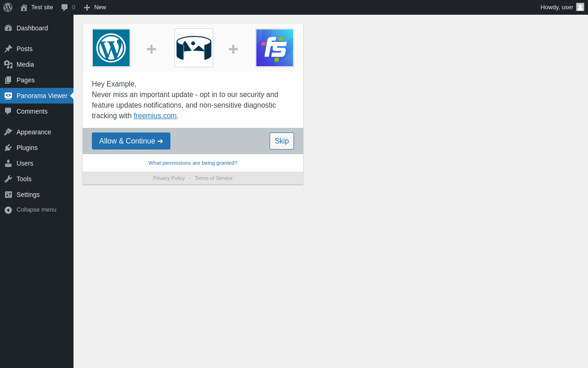Click the Collapse menu arrow icon
The width and height of the screenshot is (588, 368).
coord(8,210)
